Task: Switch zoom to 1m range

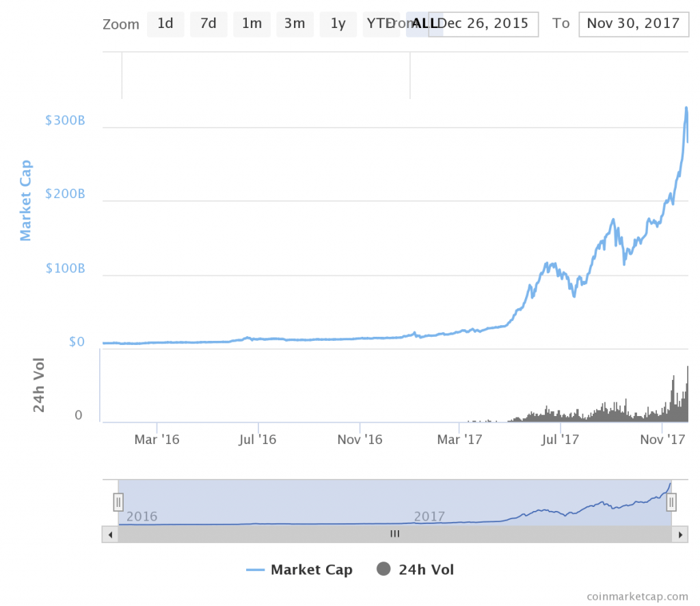Action: [252, 24]
